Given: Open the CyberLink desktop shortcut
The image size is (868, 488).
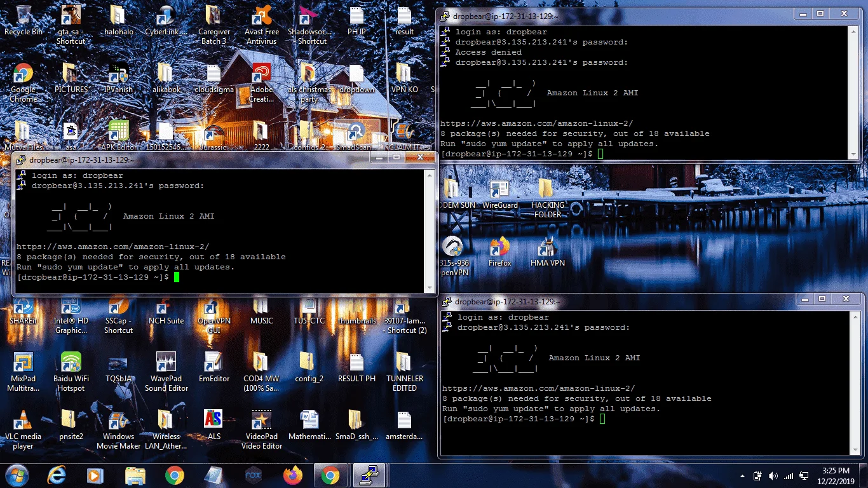Looking at the screenshot, I should point(166,20).
